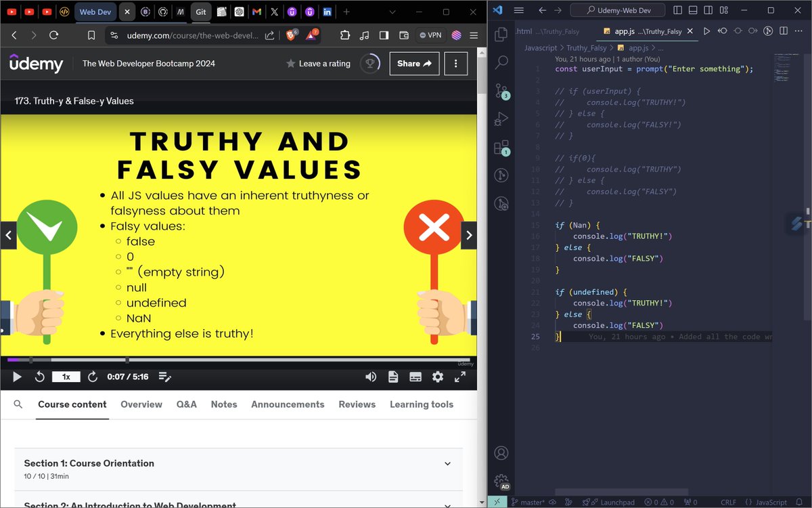
Task: Play the lecture video
Action: (18, 377)
